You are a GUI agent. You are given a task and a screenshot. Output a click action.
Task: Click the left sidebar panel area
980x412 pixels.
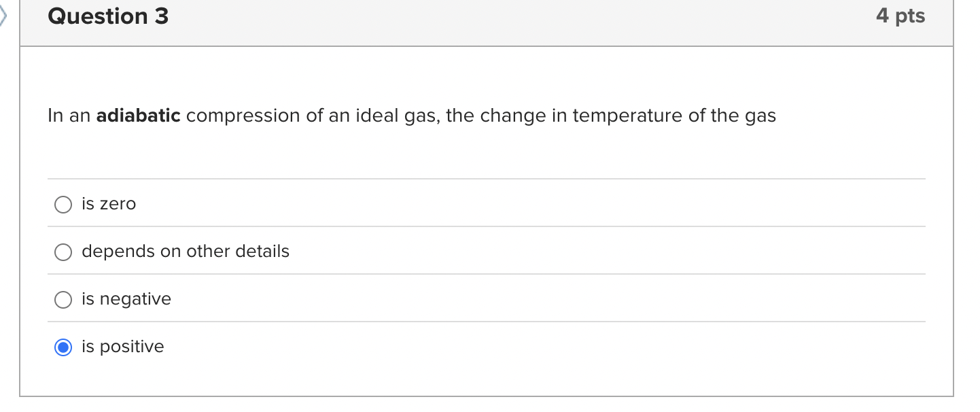click(10, 204)
